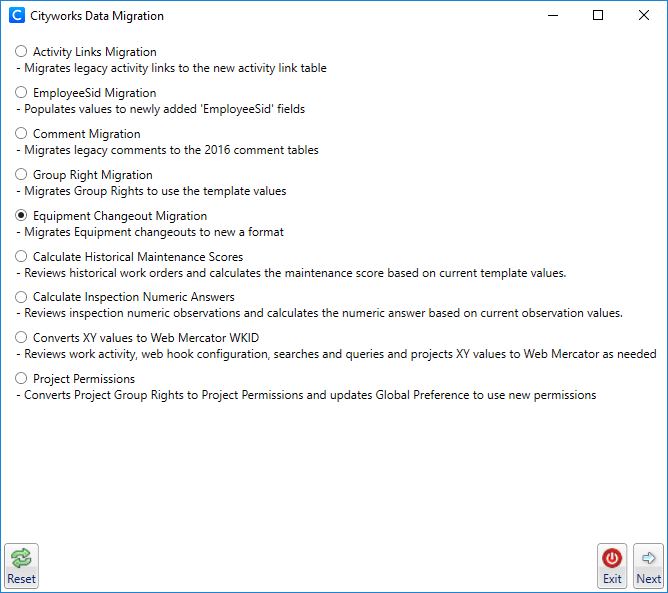Viewport: 668px width, 593px height.
Task: Choose Converts XY values to Web Mercator
Action: tap(22, 338)
